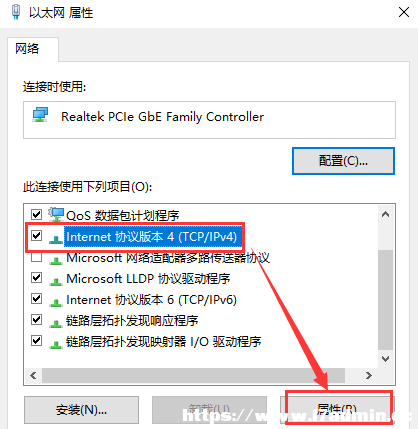Click the 链路层拓扑发现映射器 I/O icon
The image size is (418, 429).
pos(56,344)
